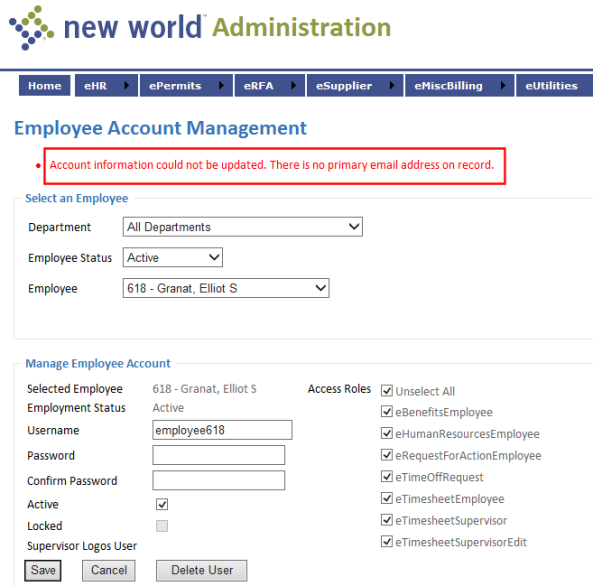Viewport: 593px width, 586px height.
Task: Expand the eHR menu arrow
Action: coord(127,85)
